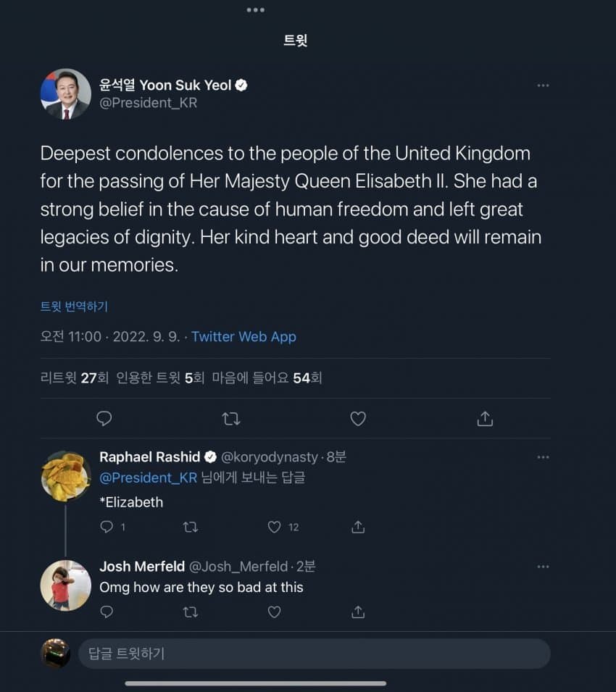Open more options on Josh Merfeld's reply
This screenshot has width=616, height=692.
click(x=543, y=567)
